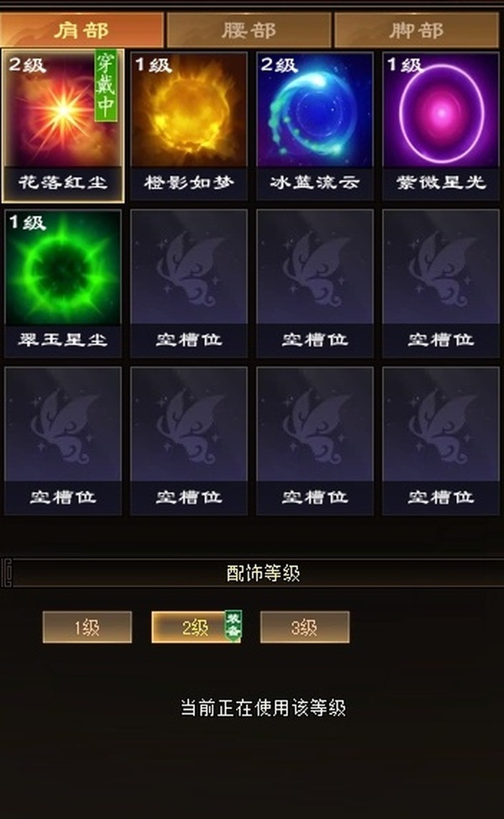Click the last empty slot in bottom row
Viewport: 504px width, 819px height.
pos(441,441)
